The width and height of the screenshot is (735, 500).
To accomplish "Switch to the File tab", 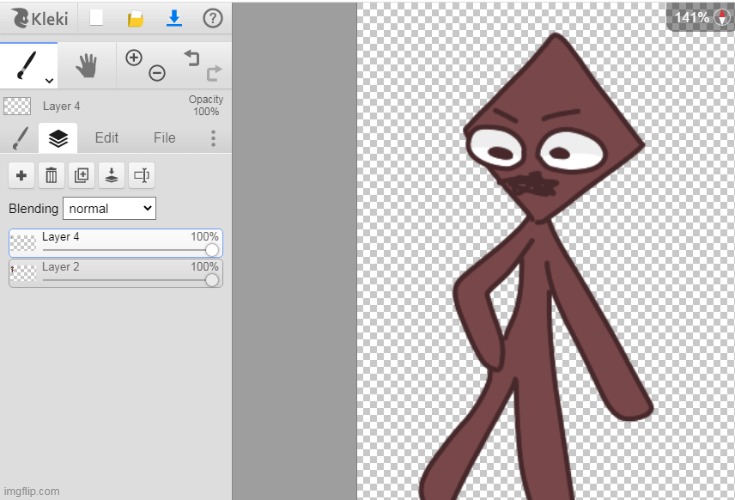I will coord(164,138).
